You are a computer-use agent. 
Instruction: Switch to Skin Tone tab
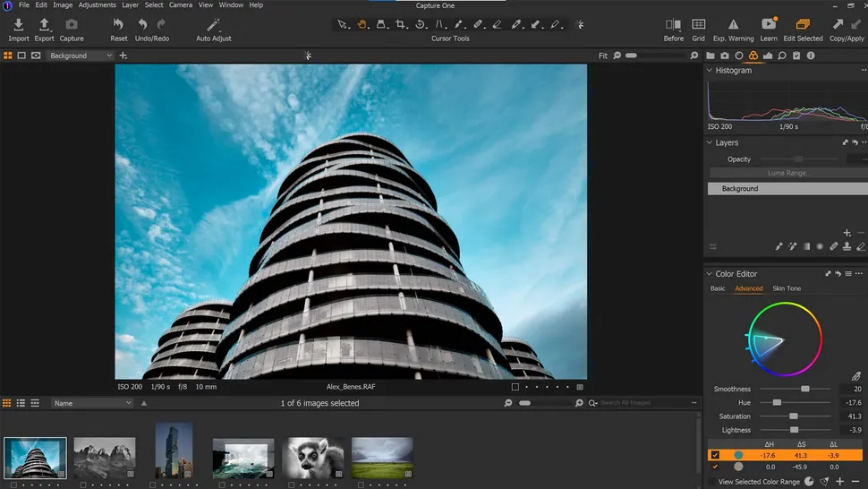pyautogui.click(x=787, y=288)
